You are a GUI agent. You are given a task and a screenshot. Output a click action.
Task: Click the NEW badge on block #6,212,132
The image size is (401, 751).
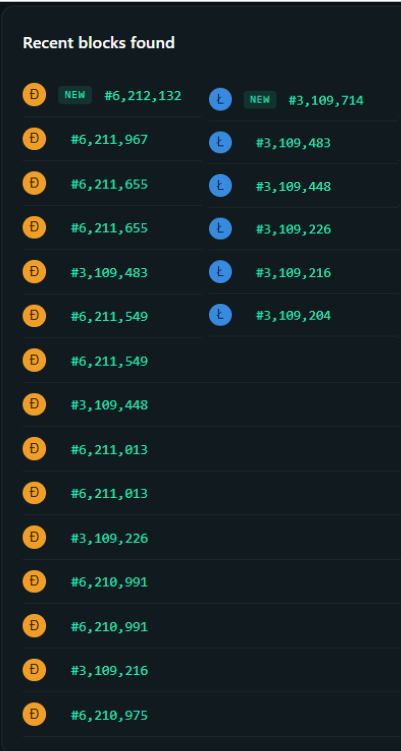75,95
